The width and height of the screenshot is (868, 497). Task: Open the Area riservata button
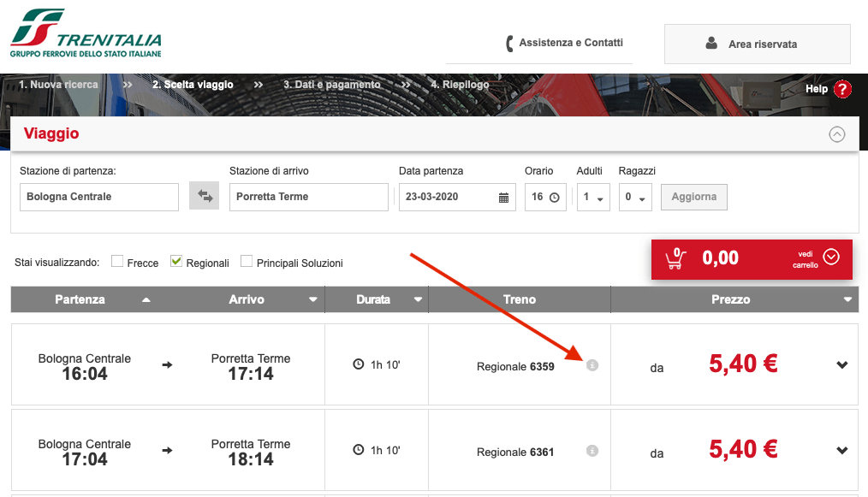pos(758,44)
